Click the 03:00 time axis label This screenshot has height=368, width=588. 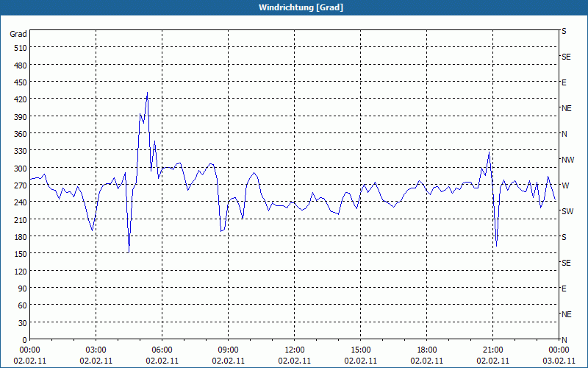pos(96,350)
